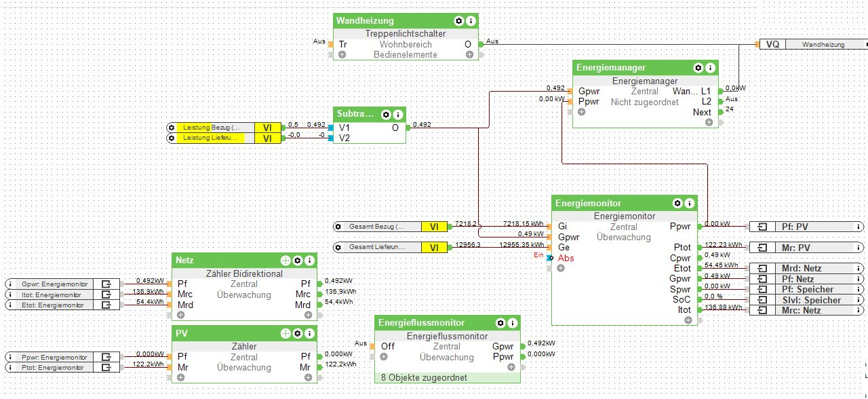
Task: Click the Energiemonitor block title bar
Action: click(x=624, y=203)
